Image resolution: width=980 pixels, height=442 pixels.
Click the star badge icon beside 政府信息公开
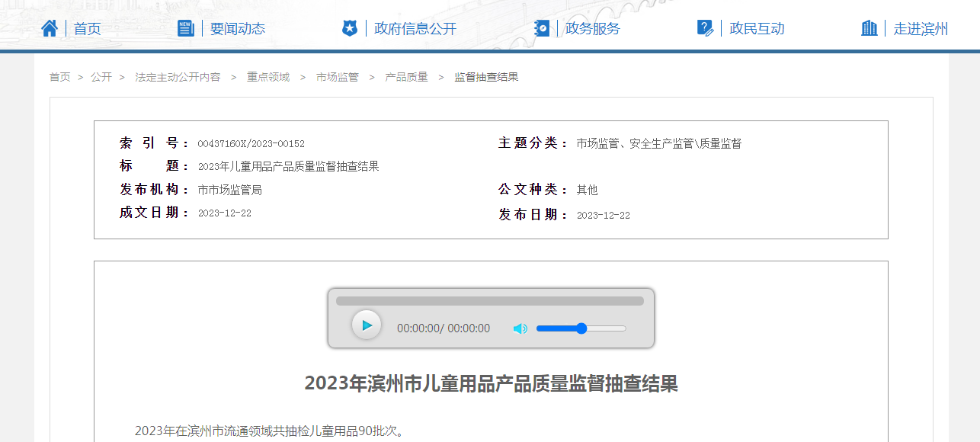click(349, 28)
